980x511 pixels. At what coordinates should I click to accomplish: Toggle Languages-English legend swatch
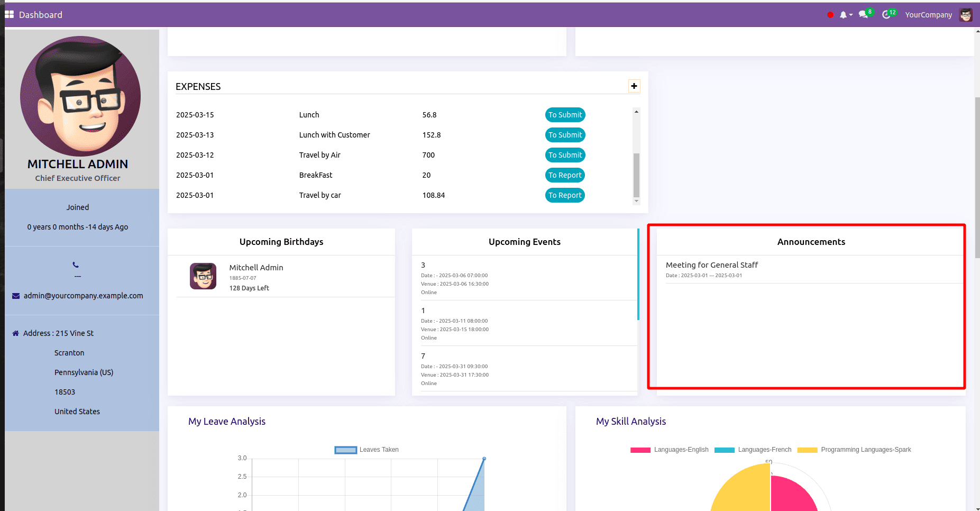point(640,450)
